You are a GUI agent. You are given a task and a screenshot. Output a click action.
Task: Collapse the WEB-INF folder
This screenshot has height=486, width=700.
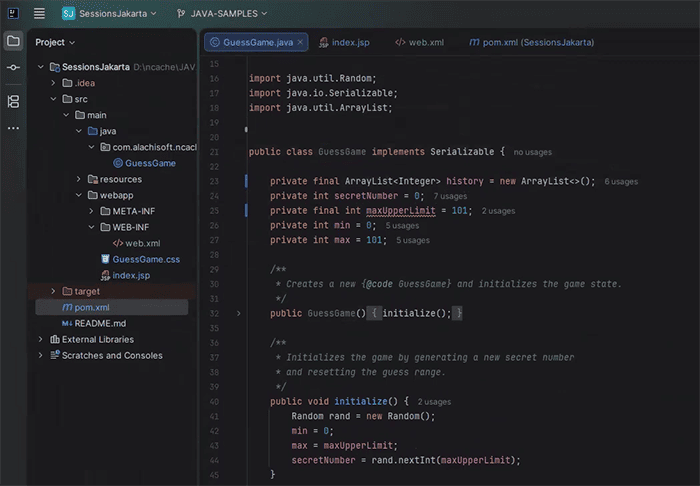click(91, 227)
